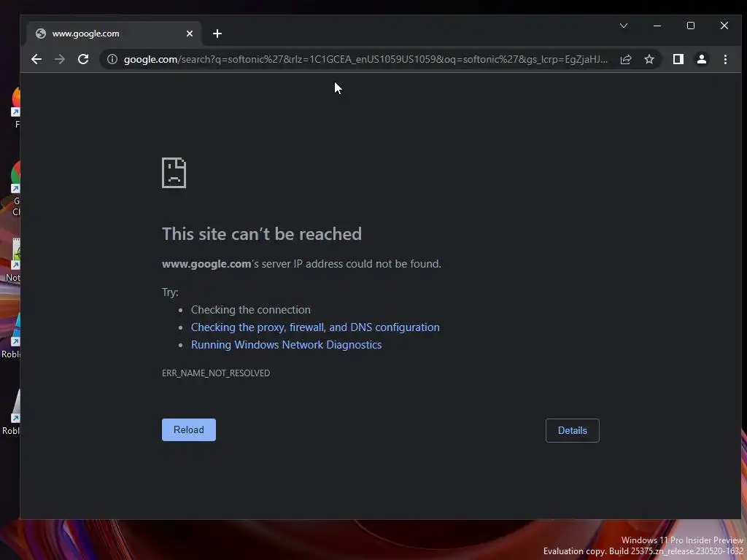747x560 pixels.
Task: Click the globe favicon on the tab
Action: coord(41,34)
